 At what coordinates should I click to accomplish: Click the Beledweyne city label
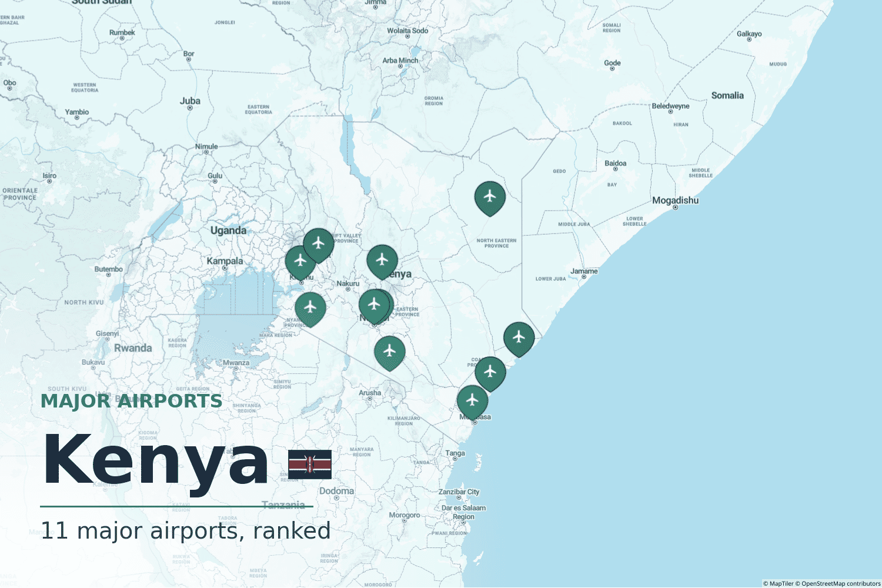[670, 106]
